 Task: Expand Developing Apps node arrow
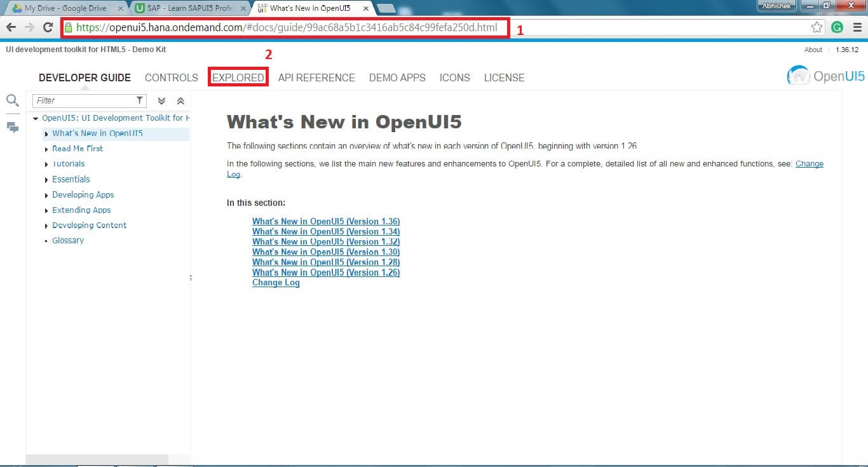point(46,195)
